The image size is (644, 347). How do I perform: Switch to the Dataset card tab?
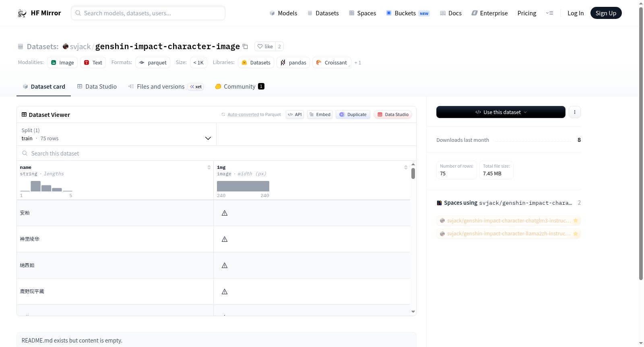click(x=43, y=87)
